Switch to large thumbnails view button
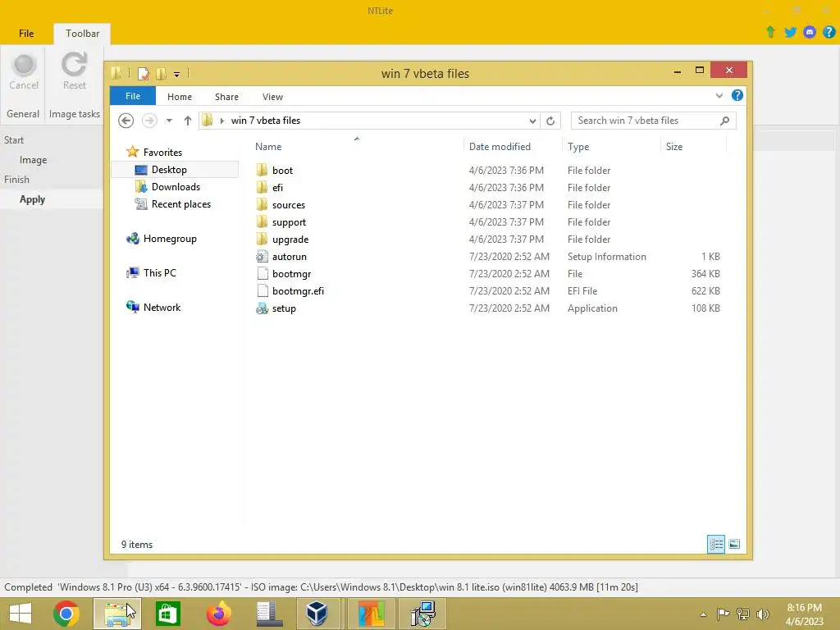The height and width of the screenshot is (630, 840). 734,545
